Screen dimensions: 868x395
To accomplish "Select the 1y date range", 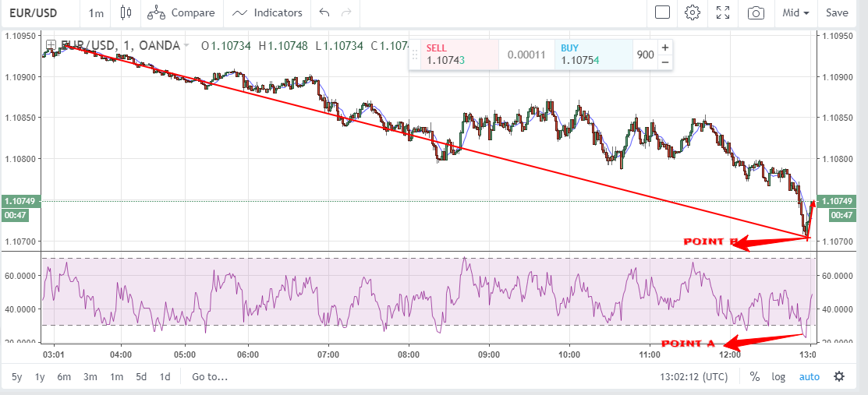I will (40, 377).
